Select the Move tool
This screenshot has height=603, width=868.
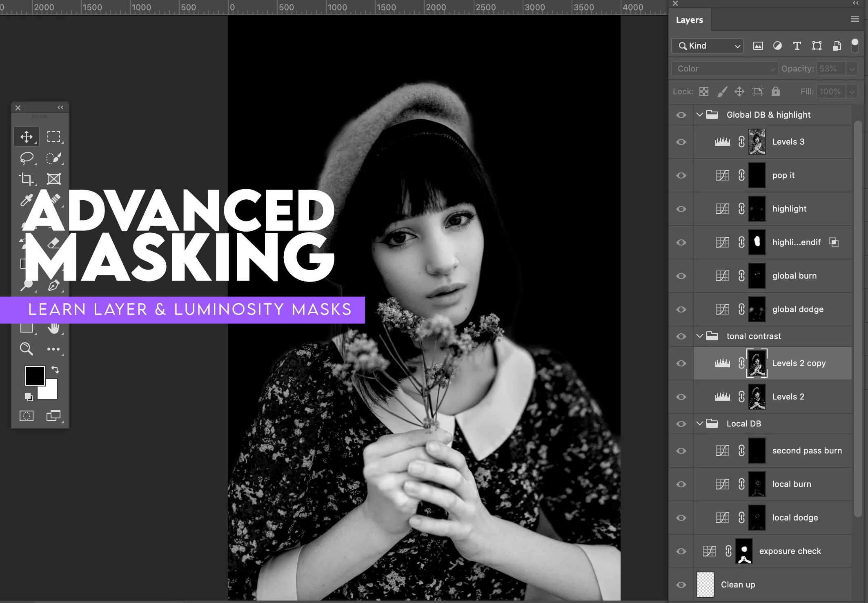click(x=27, y=136)
